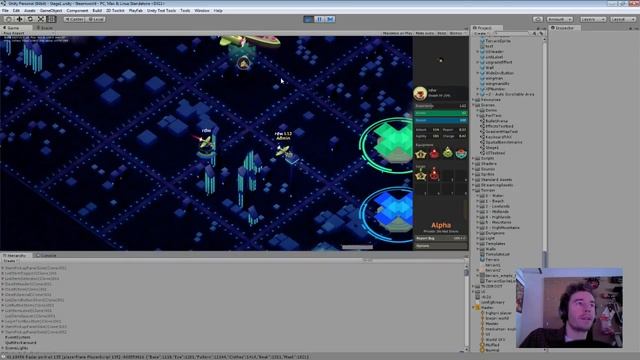Click the green health bar
This screenshot has height=360, width=640.
click(x=441, y=113)
